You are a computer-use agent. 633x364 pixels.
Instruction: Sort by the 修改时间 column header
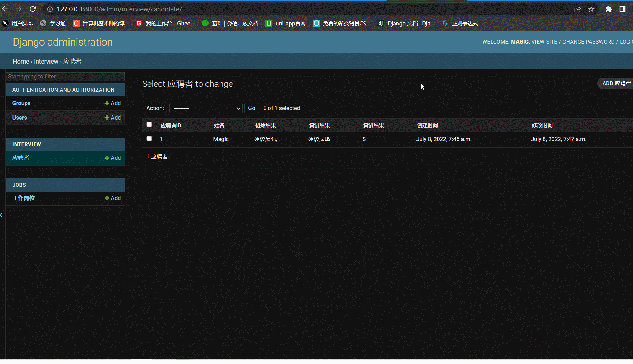[542, 125]
